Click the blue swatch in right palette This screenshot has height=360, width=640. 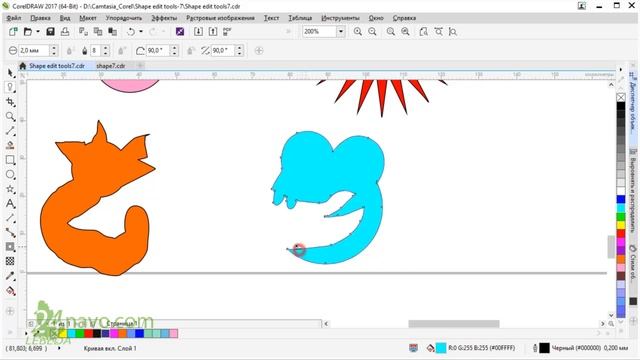tap(621, 199)
